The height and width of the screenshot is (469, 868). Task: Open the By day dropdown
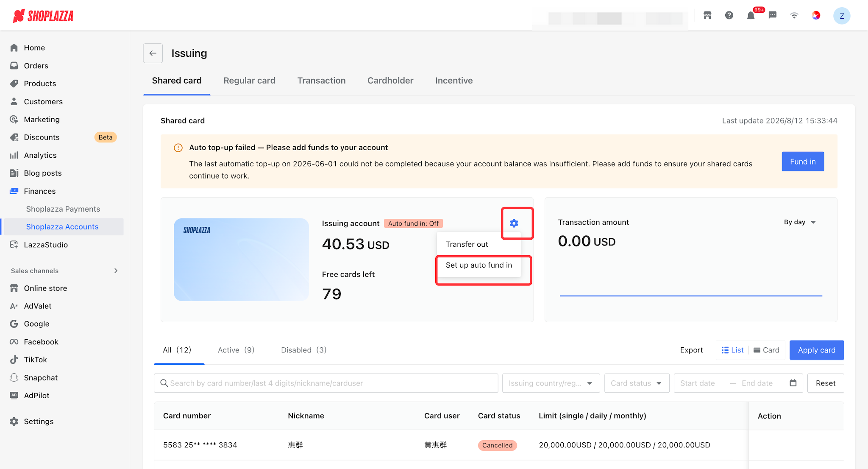(800, 222)
